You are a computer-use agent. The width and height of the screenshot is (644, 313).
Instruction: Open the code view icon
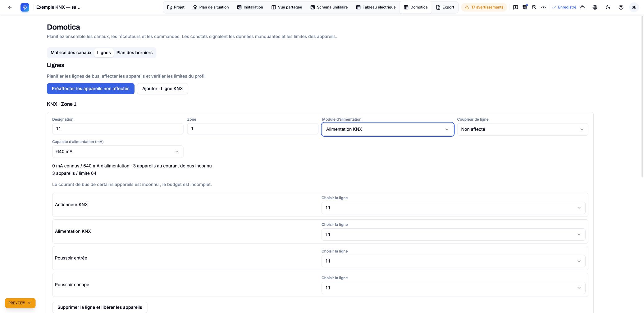pyautogui.click(x=543, y=7)
